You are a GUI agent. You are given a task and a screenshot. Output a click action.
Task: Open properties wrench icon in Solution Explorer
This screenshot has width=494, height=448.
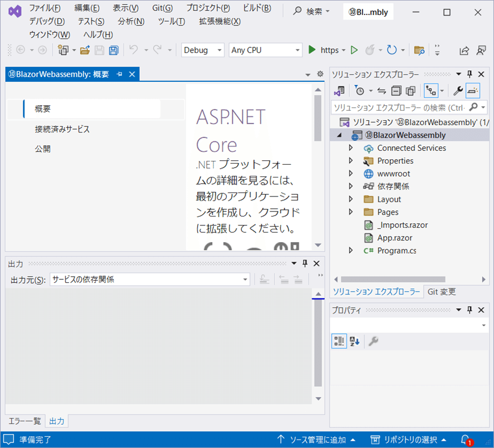click(457, 91)
